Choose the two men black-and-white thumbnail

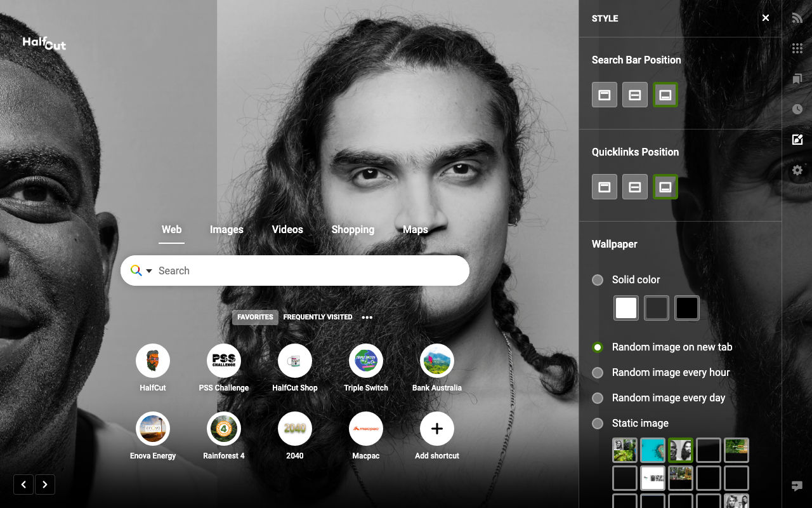pos(681,450)
